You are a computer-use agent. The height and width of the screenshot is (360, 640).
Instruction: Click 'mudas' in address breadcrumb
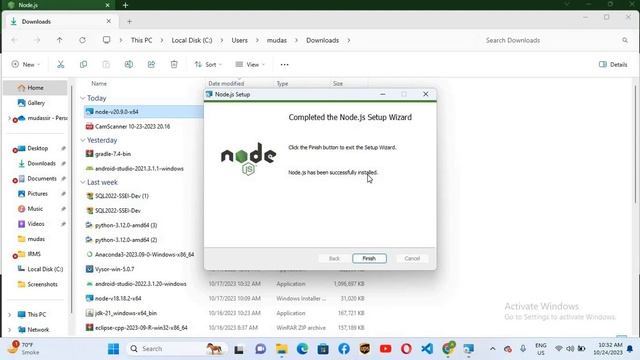(x=277, y=40)
